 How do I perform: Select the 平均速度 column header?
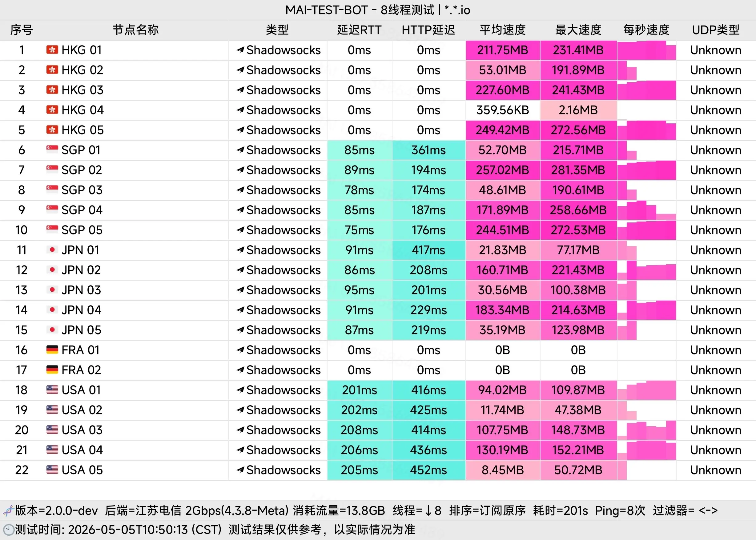point(502,30)
